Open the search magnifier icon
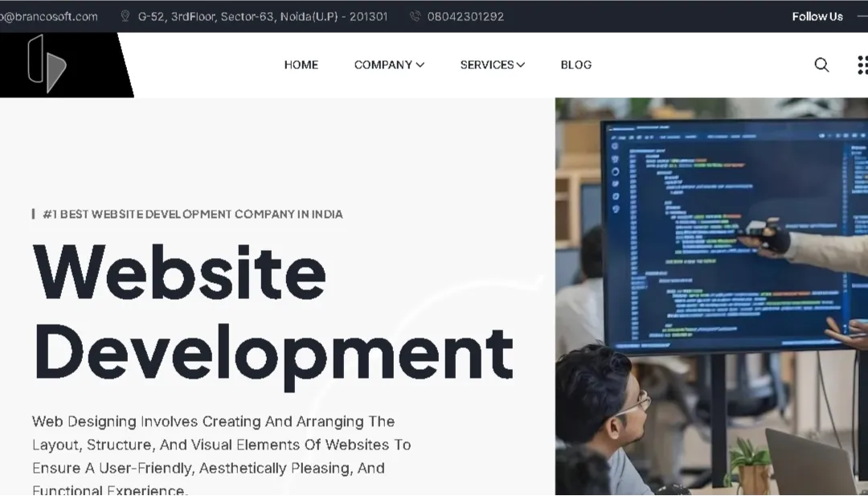The height and width of the screenshot is (496, 868). click(821, 65)
